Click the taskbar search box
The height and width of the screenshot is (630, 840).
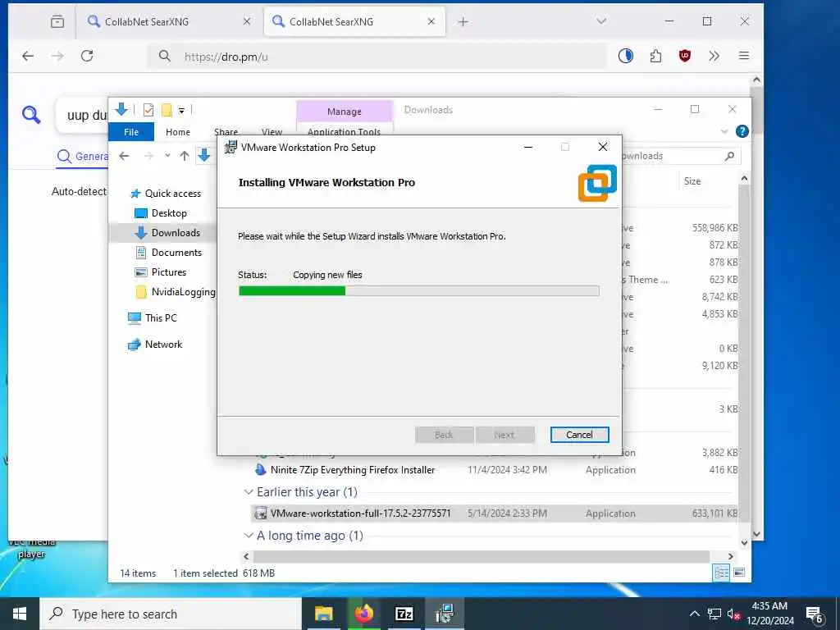(171, 614)
